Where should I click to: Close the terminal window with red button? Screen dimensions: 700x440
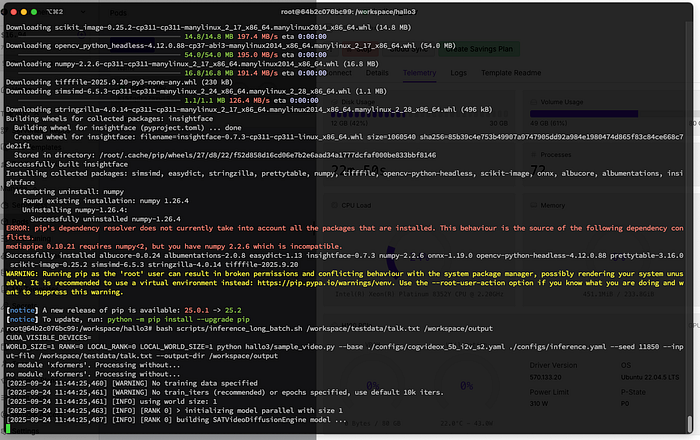pos(13,12)
